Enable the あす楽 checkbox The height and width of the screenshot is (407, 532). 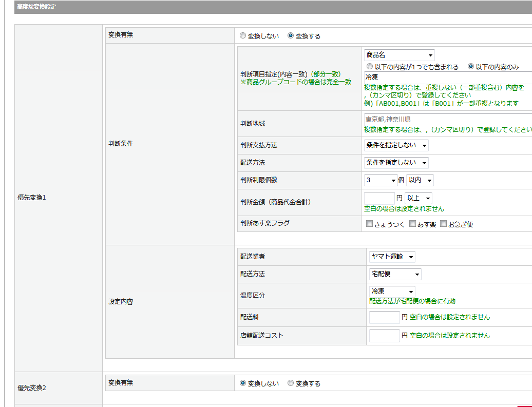coord(412,224)
